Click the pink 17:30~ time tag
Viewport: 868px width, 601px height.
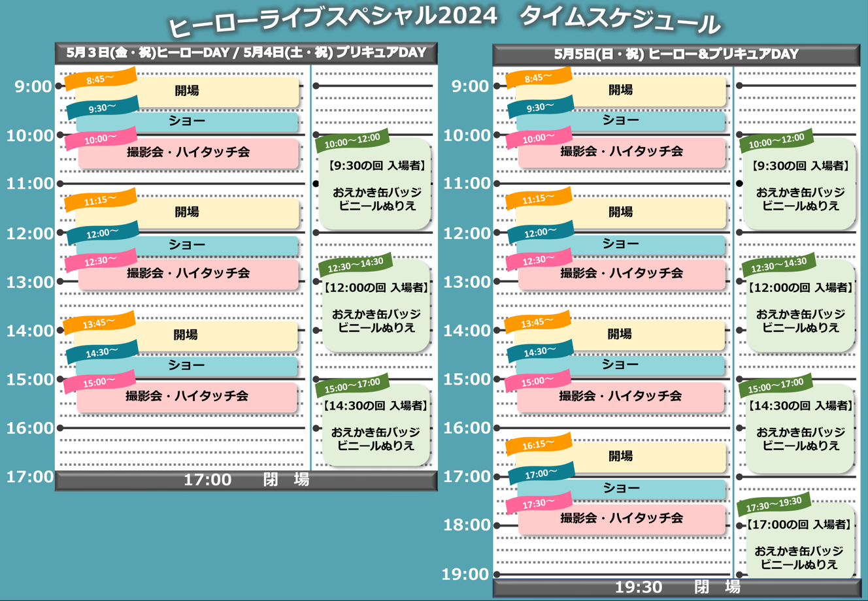point(539,504)
